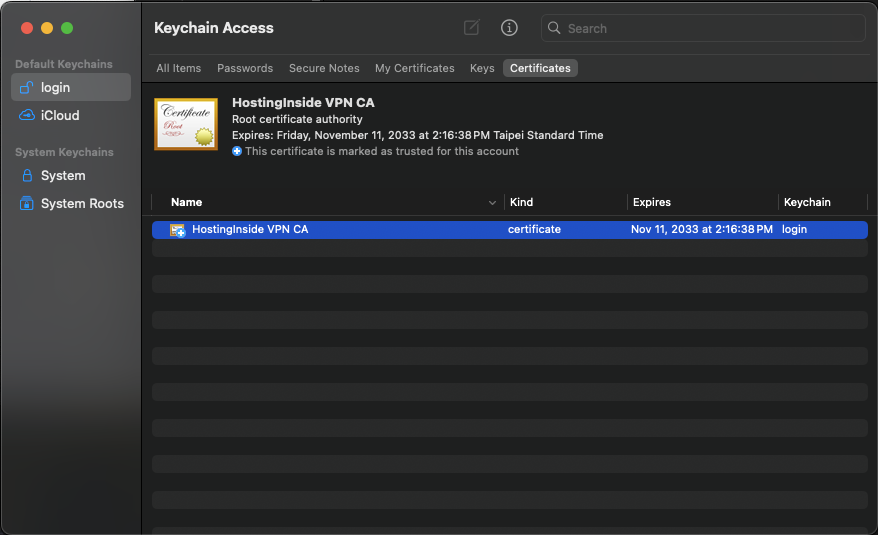The height and width of the screenshot is (535, 878).
Task: Click the 'Keychain Access' window title
Action: click(214, 28)
